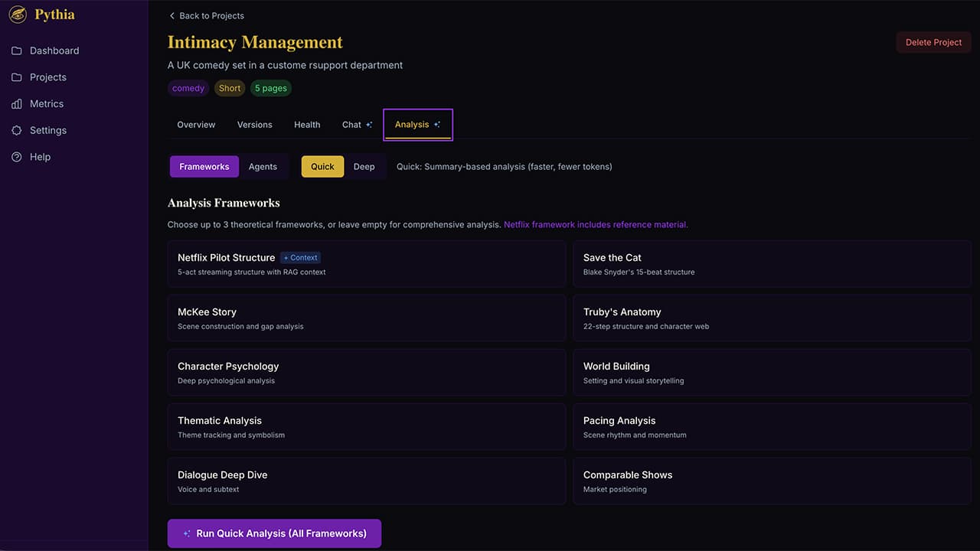Image resolution: width=980 pixels, height=551 pixels.
Task: Select the Quick analysis mode
Action: click(322, 167)
